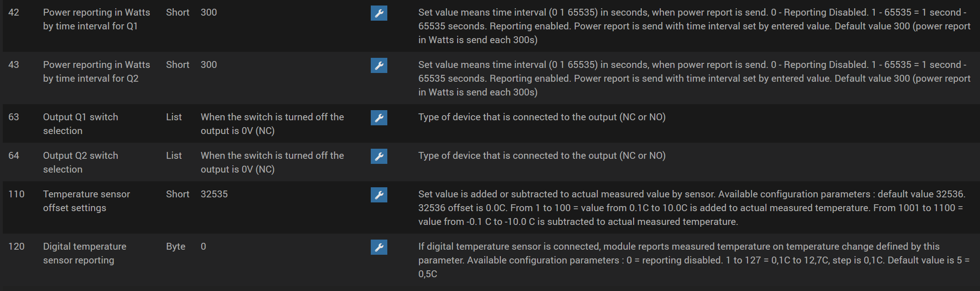Select 'Digital temperature sensor reporting' parameter name
Viewport: 980px width, 291px height.
(85, 253)
